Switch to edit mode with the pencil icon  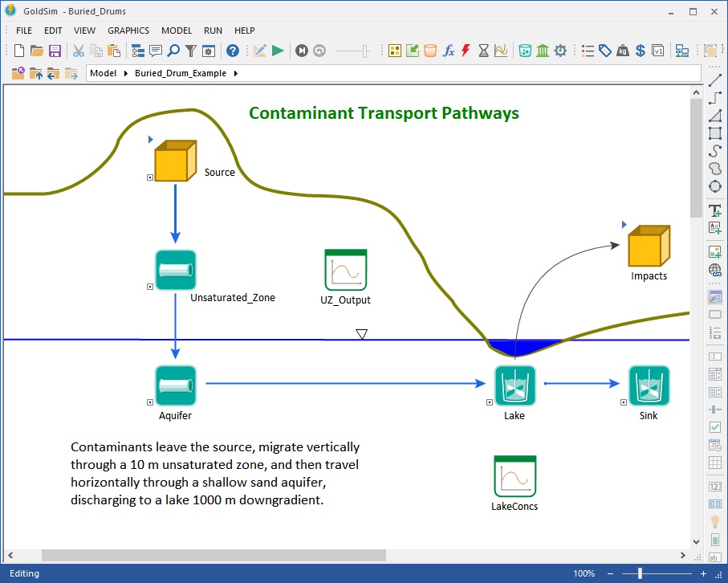pyautogui.click(x=260, y=51)
